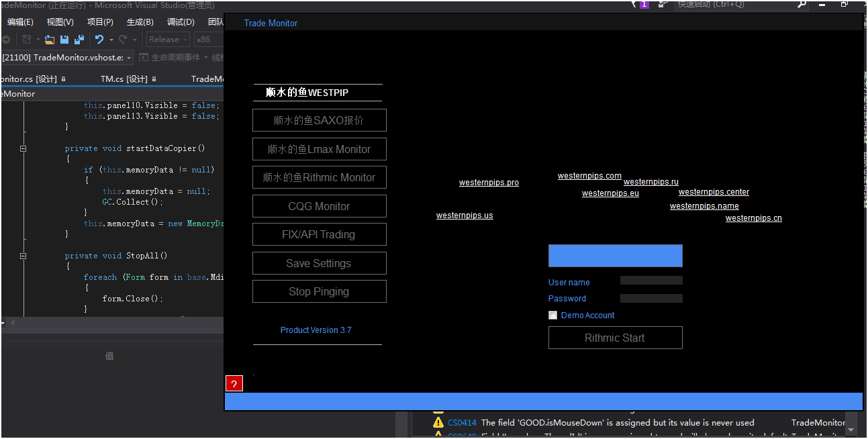Open westernpips.com link

pyautogui.click(x=589, y=176)
